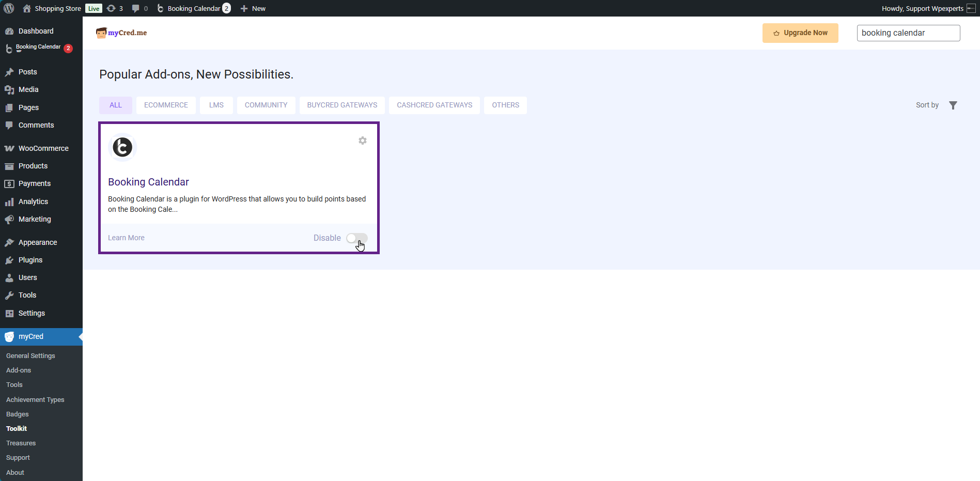Open the comments bubble in admin bar
This screenshot has height=481, width=980.
click(x=139, y=8)
